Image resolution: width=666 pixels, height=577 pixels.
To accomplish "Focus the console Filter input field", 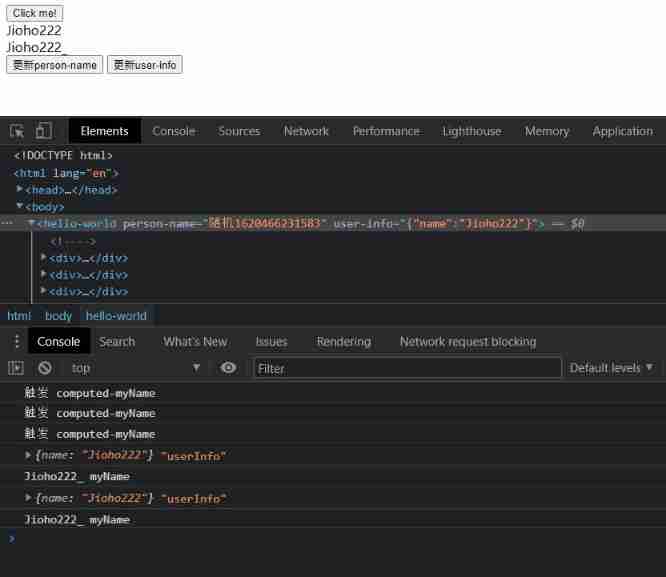I will tap(407, 368).
